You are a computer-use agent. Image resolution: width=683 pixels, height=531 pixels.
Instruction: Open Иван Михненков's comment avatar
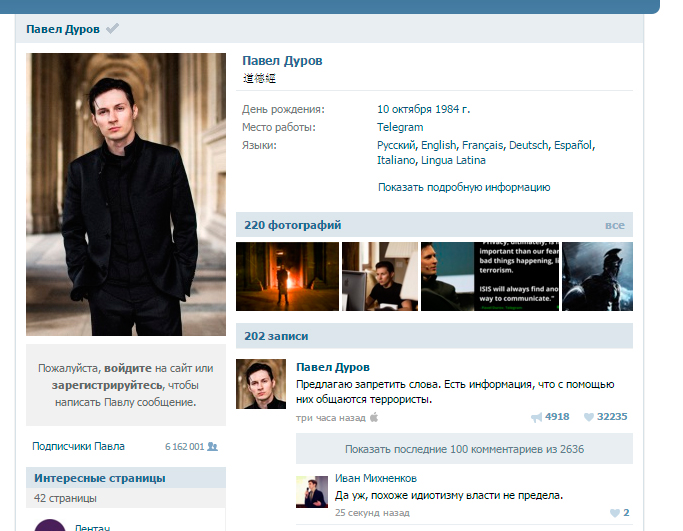pyautogui.click(x=312, y=492)
